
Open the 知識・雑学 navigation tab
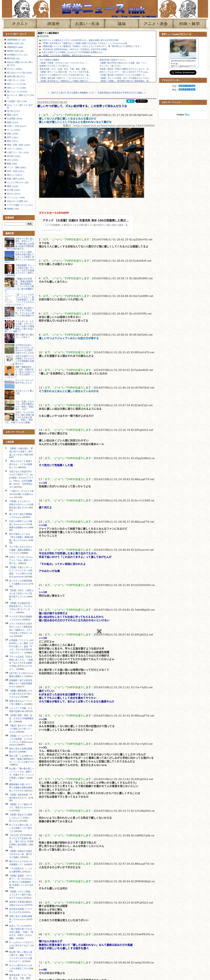click(x=189, y=24)
